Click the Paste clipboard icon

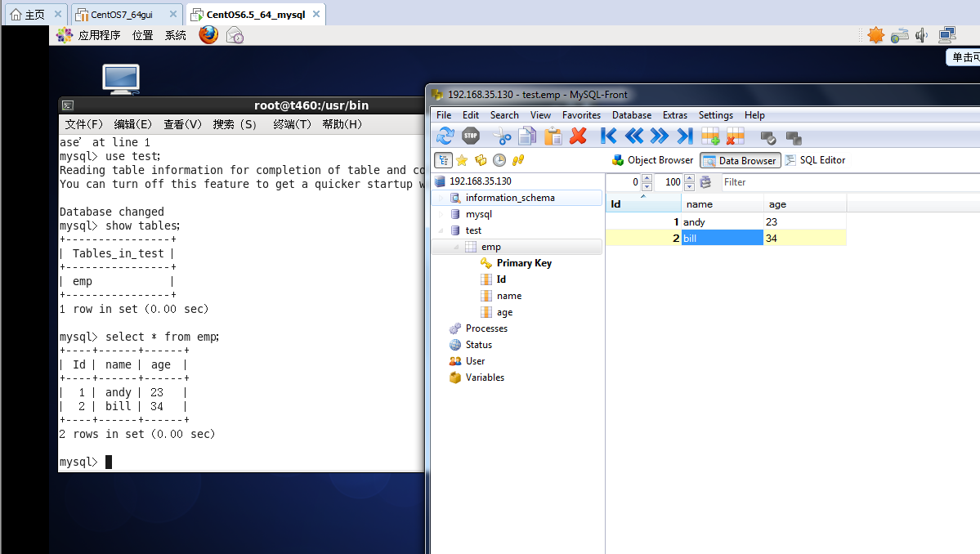pos(553,136)
